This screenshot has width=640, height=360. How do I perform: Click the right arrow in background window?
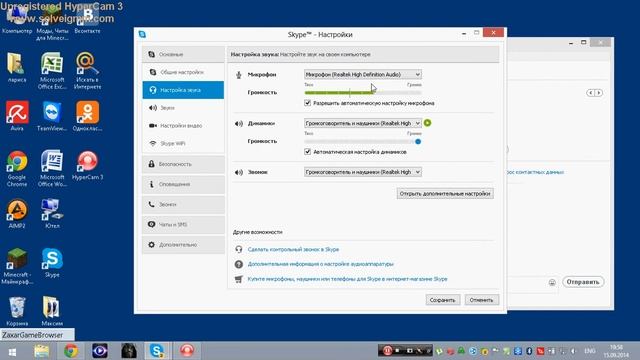[x=598, y=93]
